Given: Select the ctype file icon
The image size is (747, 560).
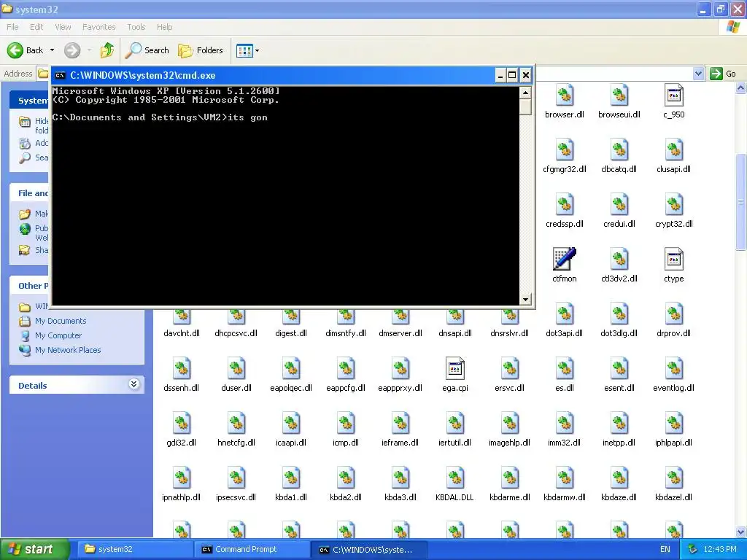Looking at the screenshot, I should tap(673, 260).
